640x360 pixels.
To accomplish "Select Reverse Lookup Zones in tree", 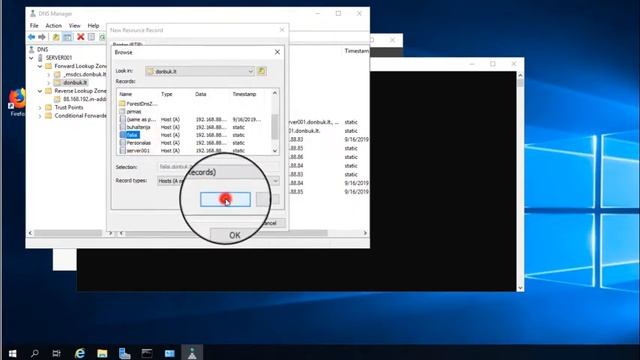I will tap(80, 91).
